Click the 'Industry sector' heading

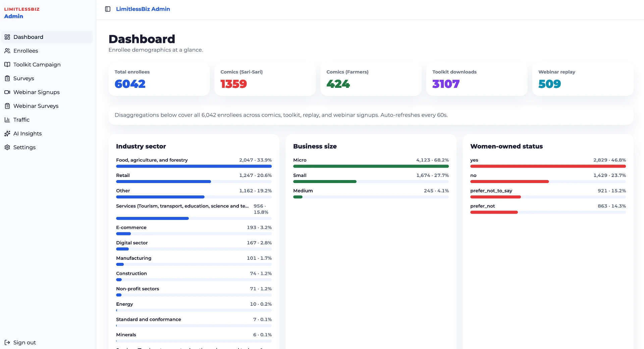141,146
